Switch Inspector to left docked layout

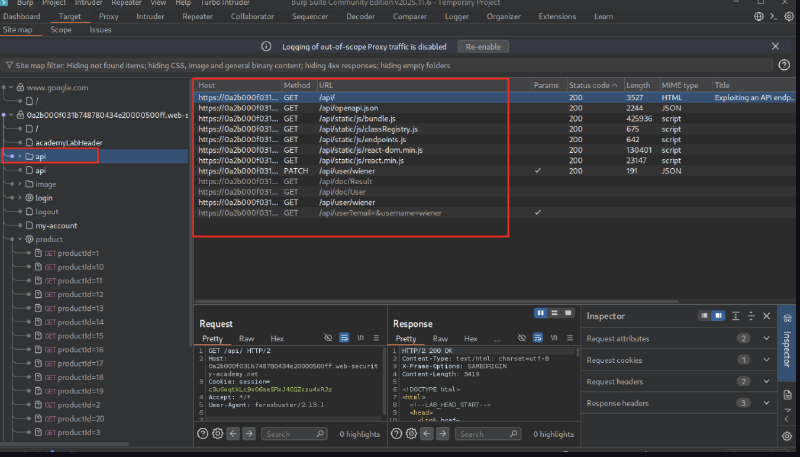pyautogui.click(x=705, y=316)
